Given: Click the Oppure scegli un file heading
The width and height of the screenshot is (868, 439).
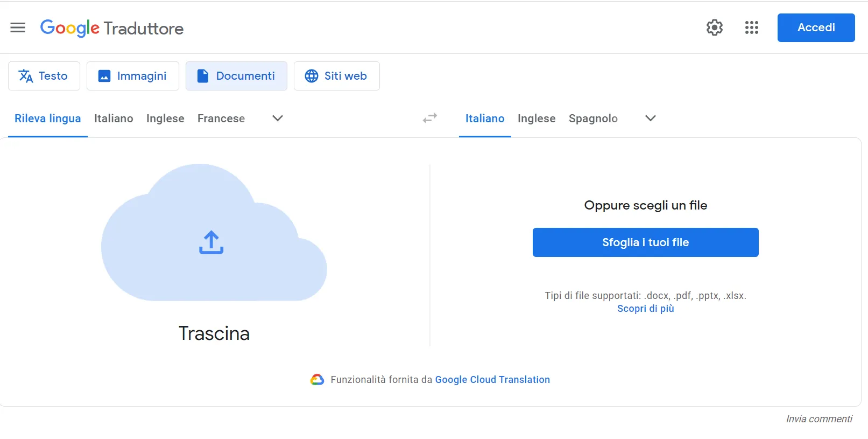Looking at the screenshot, I should (x=646, y=205).
